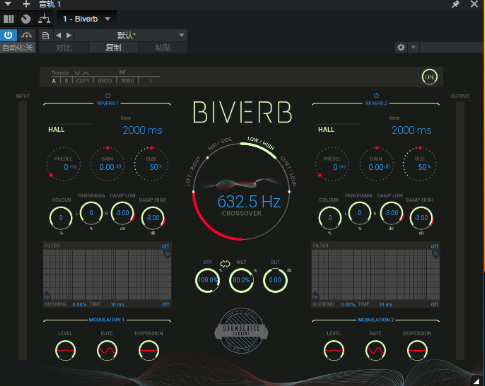This screenshot has height=386, width=485.
Task: Toggle the dry/wet link icon
Action: (225, 264)
